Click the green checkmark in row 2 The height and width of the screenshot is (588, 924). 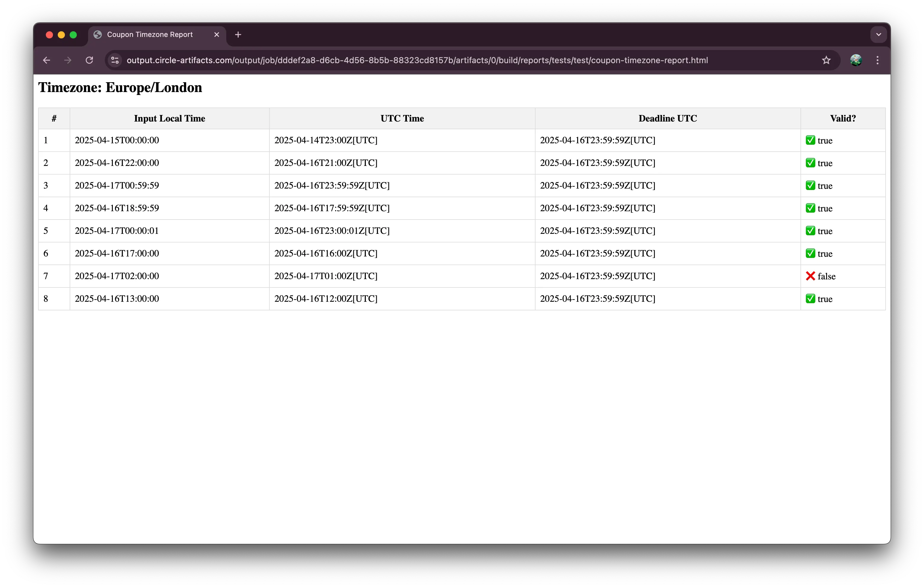810,163
